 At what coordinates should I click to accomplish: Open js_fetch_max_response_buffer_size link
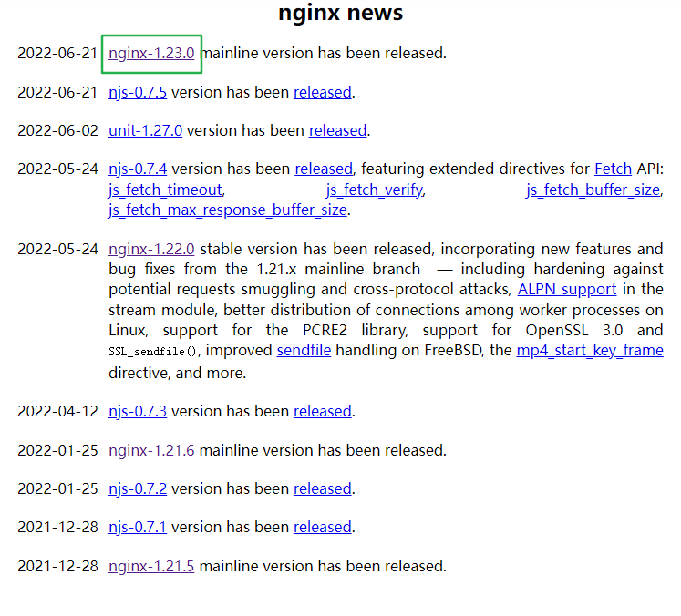pyautogui.click(x=228, y=210)
